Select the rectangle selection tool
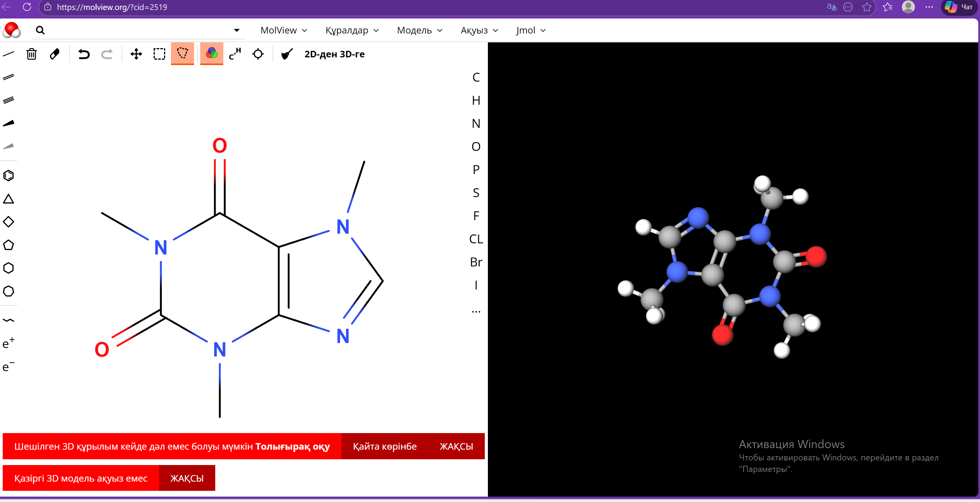The height and width of the screenshot is (502, 980). pos(159,54)
